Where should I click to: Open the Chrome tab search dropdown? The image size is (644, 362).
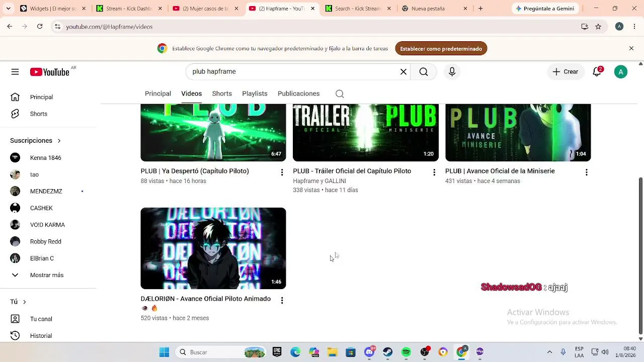click(8, 9)
